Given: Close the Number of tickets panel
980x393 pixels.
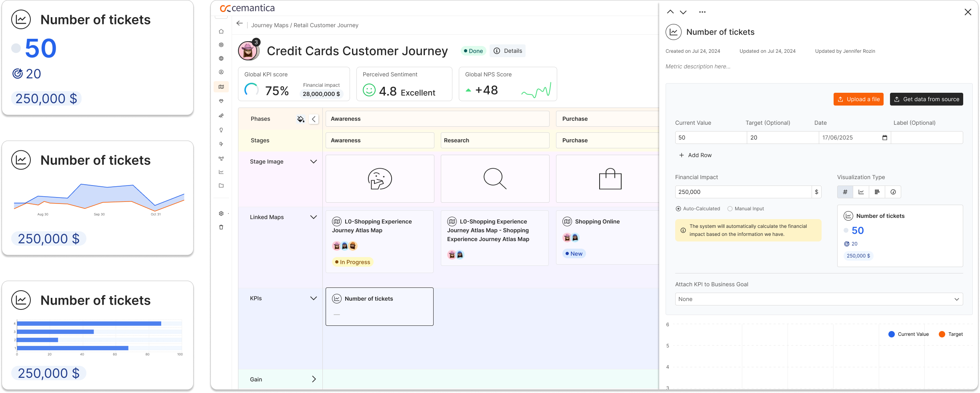Looking at the screenshot, I should pos(968,12).
